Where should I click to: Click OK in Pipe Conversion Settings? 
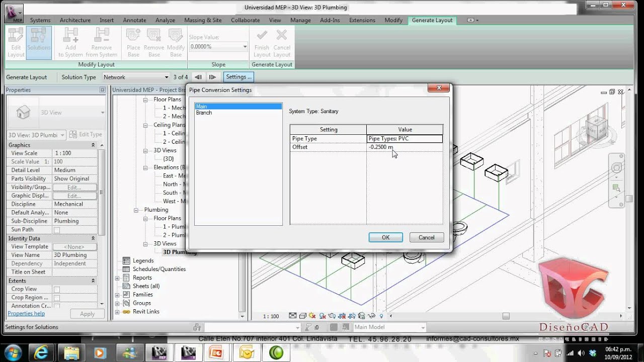pos(385,237)
